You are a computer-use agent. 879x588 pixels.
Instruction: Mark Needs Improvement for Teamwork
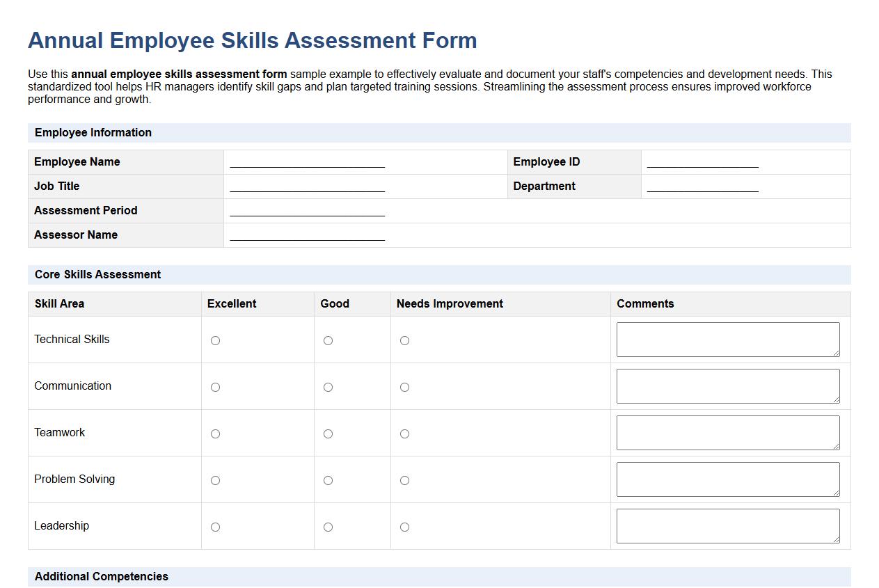tap(404, 434)
